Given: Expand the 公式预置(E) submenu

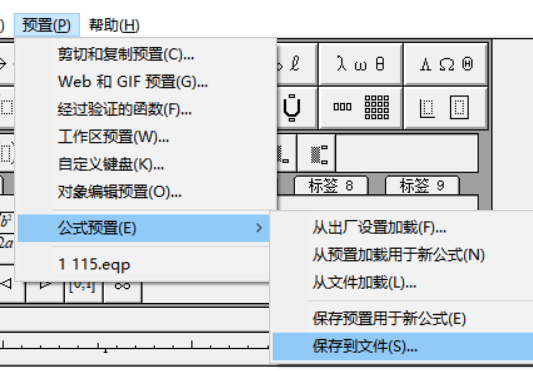Looking at the screenshot, I should (143, 228).
